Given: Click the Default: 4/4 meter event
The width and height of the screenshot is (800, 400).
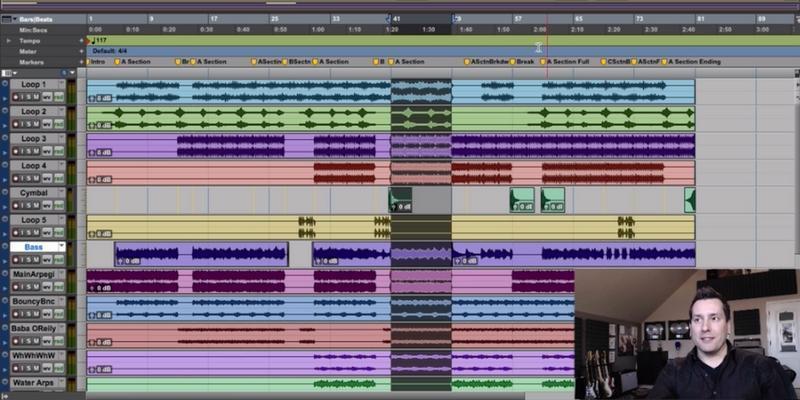Looking at the screenshot, I should click(x=110, y=51).
